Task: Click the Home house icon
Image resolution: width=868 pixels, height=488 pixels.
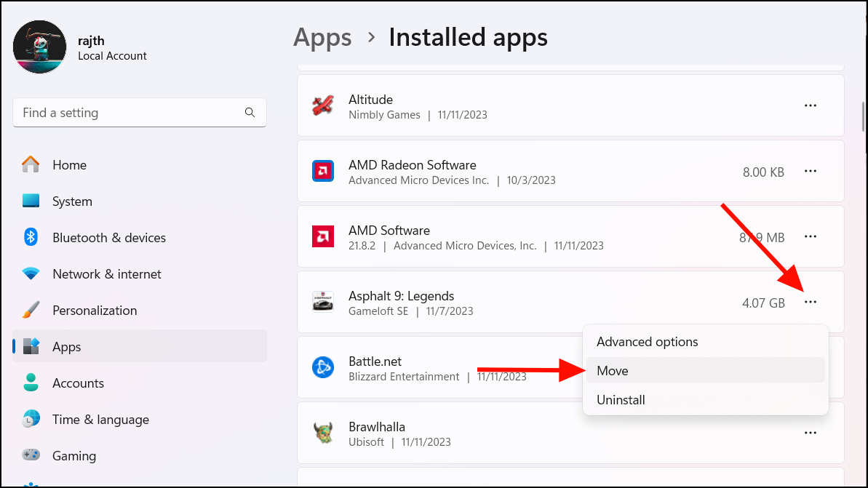Action: tap(31, 164)
